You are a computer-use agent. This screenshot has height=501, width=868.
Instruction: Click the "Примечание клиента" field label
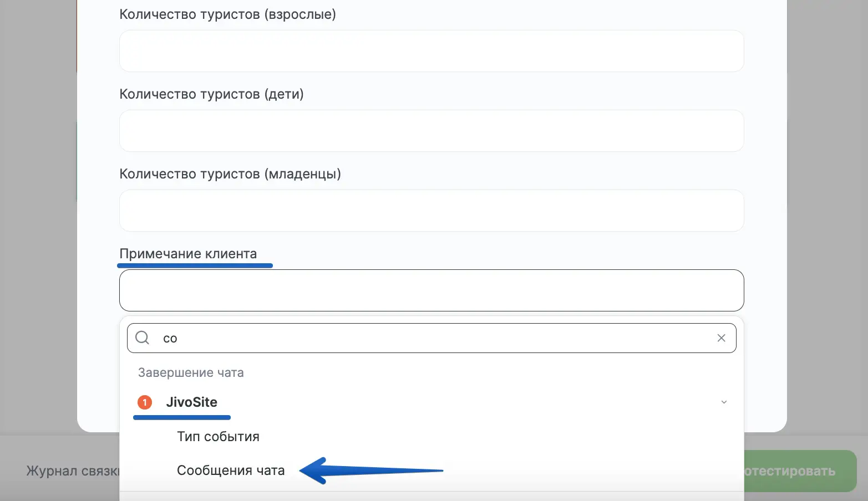[188, 254]
